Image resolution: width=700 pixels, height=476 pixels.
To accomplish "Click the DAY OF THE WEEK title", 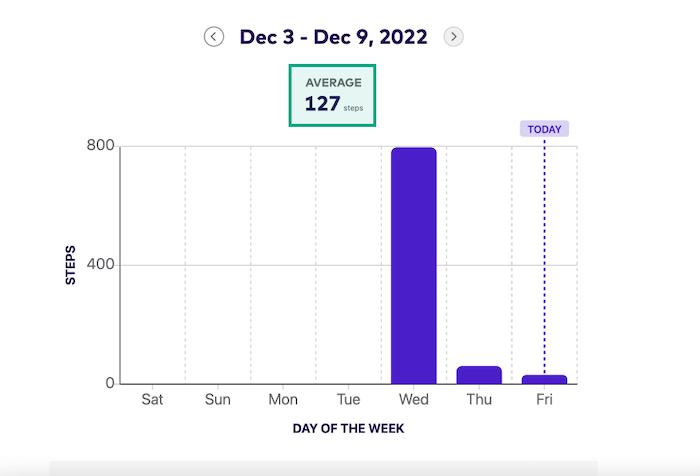I will pos(348,429).
